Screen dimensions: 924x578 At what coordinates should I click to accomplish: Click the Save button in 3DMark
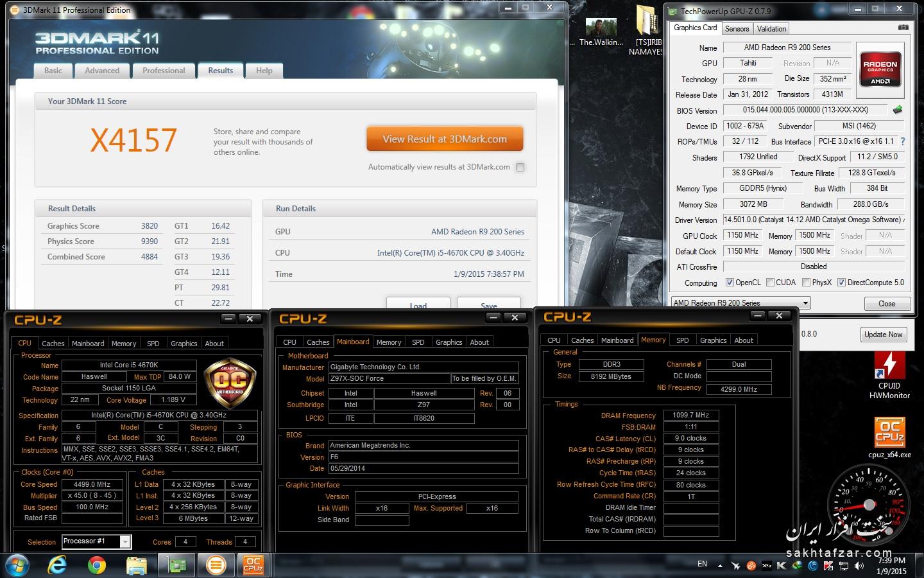[488, 304]
